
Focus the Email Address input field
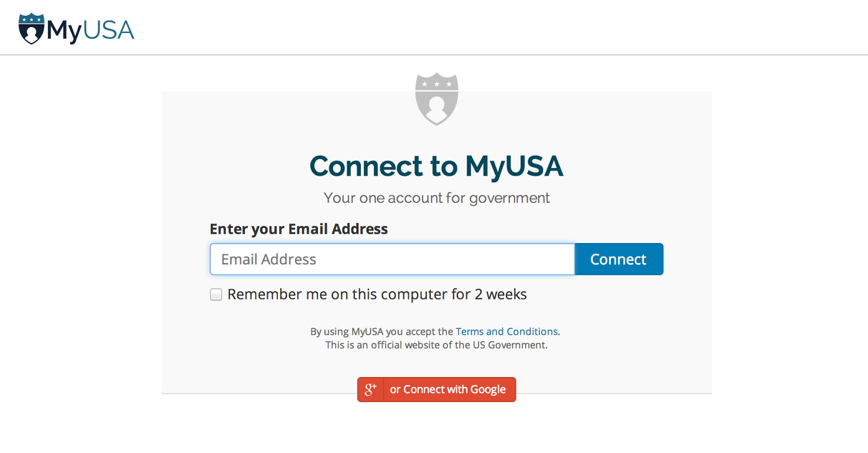click(x=392, y=259)
